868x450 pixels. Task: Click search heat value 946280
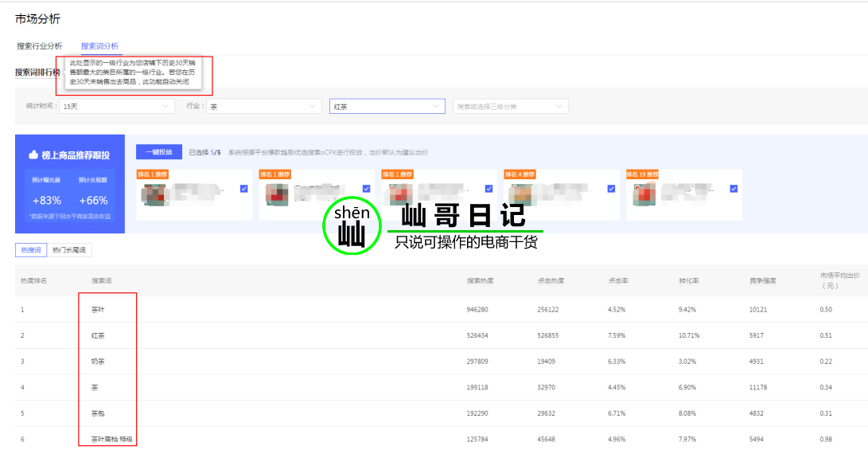tap(477, 309)
